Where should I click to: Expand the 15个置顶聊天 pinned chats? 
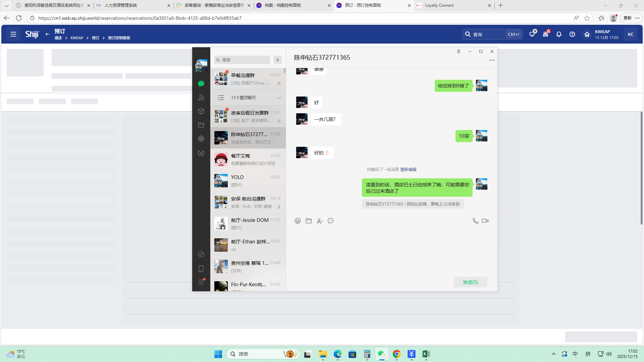(x=279, y=98)
